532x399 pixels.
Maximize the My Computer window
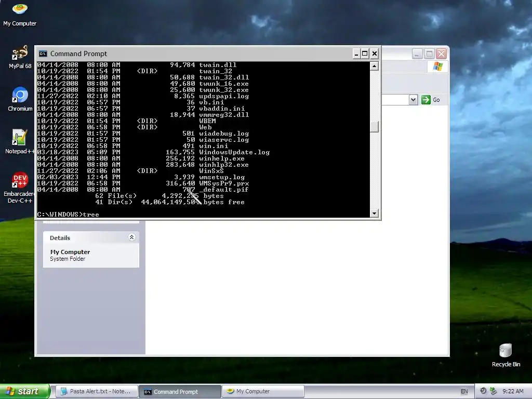tap(429, 54)
